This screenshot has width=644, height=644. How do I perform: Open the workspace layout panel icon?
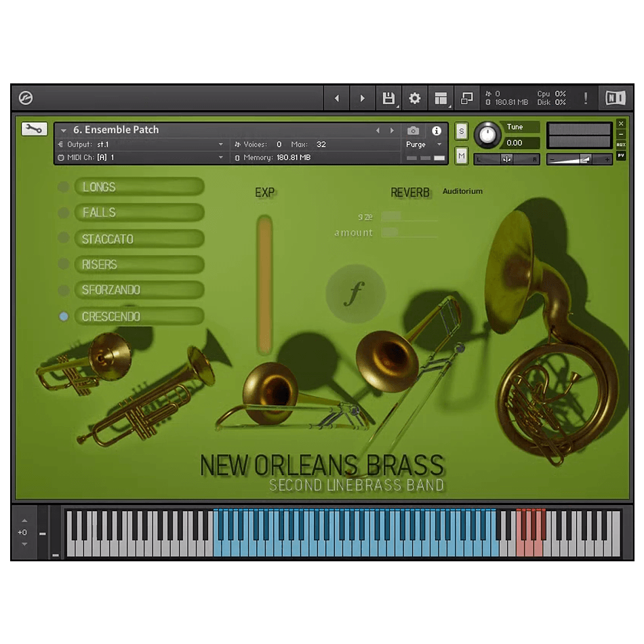coord(441,98)
